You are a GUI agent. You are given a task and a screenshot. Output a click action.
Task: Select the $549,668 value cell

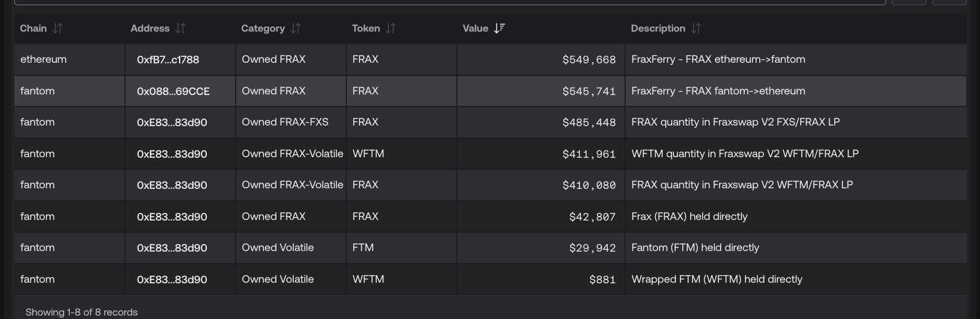point(589,60)
